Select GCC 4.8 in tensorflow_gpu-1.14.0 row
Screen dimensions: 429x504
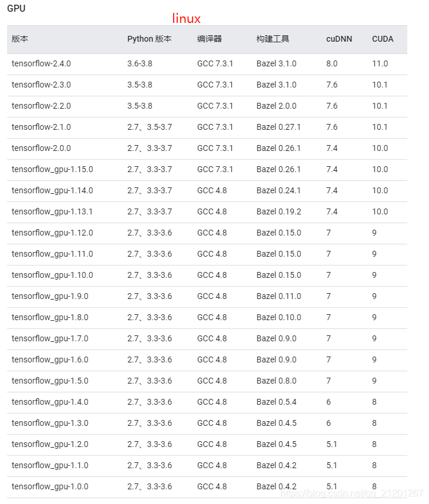point(212,191)
